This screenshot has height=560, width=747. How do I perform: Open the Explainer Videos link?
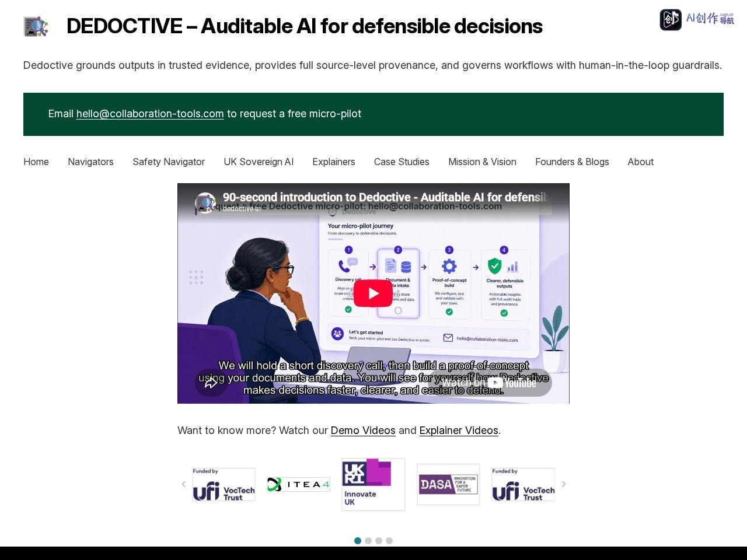[x=459, y=430]
